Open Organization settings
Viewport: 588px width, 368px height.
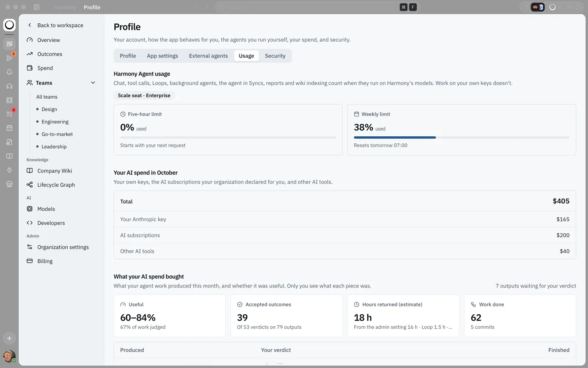point(61,247)
